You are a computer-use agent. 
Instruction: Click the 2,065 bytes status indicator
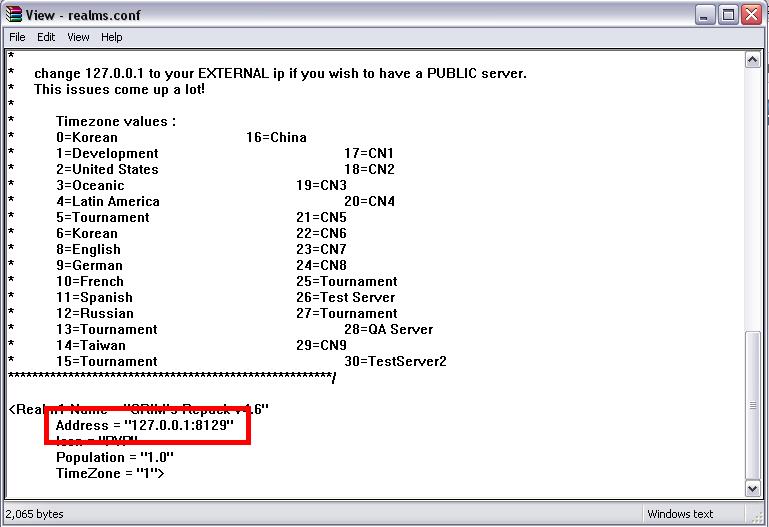coord(36,514)
